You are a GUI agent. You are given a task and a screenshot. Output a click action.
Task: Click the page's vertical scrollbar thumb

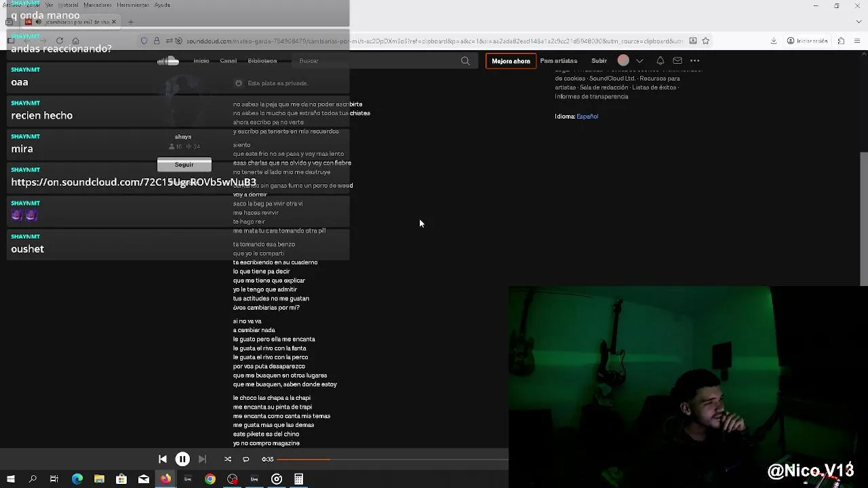coord(864,218)
